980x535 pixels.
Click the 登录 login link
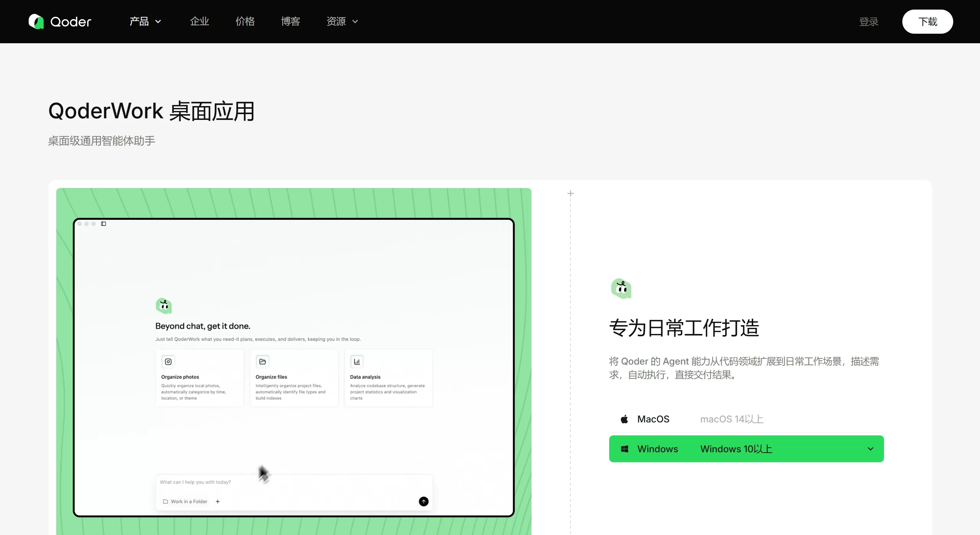coord(869,22)
